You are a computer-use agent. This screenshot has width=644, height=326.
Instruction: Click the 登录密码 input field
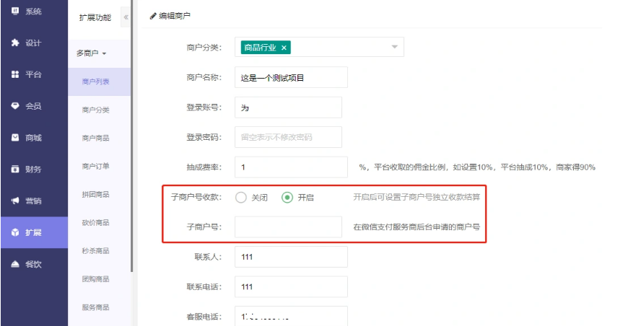tap(288, 137)
